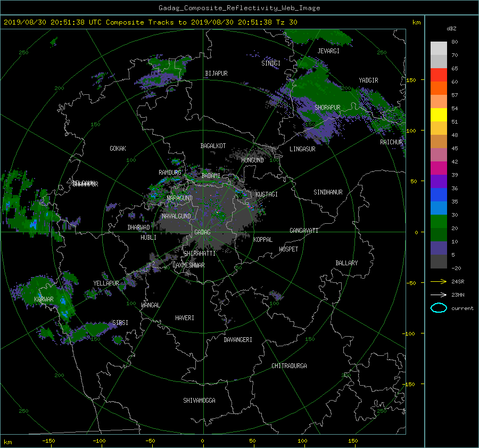479x448 pixels.
Task: Click the BIJAPUR city label
Action: (x=216, y=74)
